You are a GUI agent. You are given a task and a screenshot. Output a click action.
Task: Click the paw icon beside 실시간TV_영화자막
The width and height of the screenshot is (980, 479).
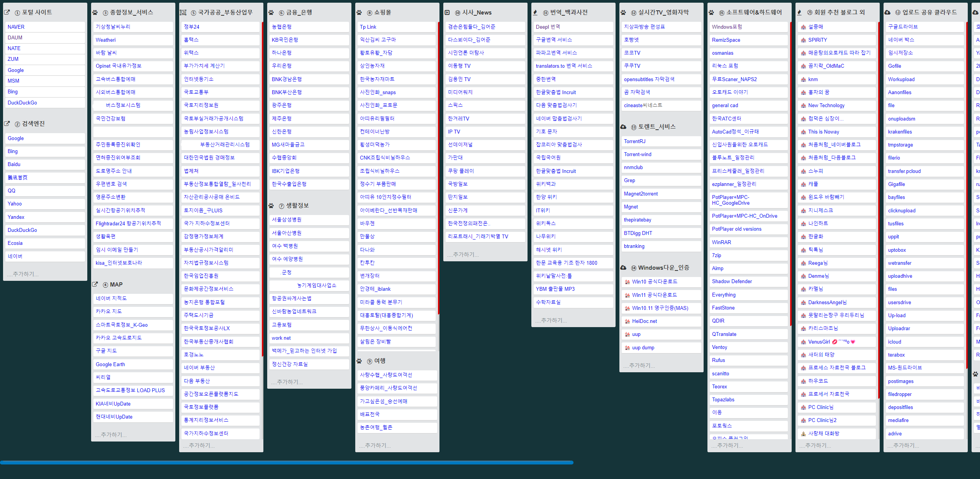coord(623,12)
